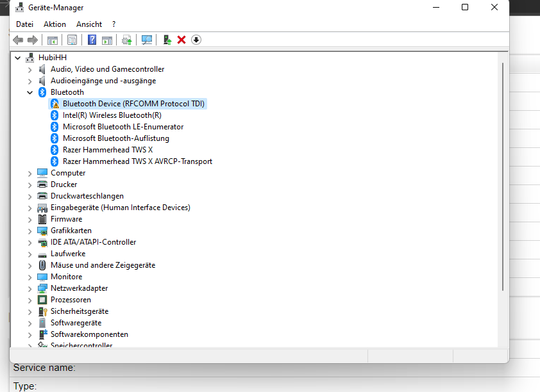Scan for hardware changes monitor icon
The width and height of the screenshot is (540, 392).
[x=147, y=40]
